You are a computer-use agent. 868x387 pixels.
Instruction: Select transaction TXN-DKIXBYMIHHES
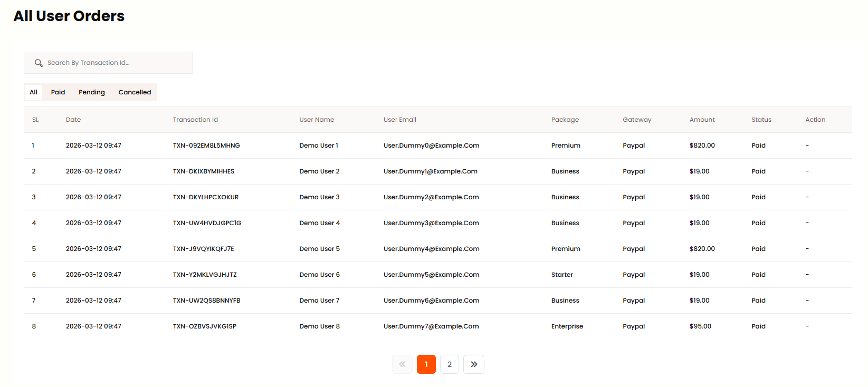click(x=204, y=171)
